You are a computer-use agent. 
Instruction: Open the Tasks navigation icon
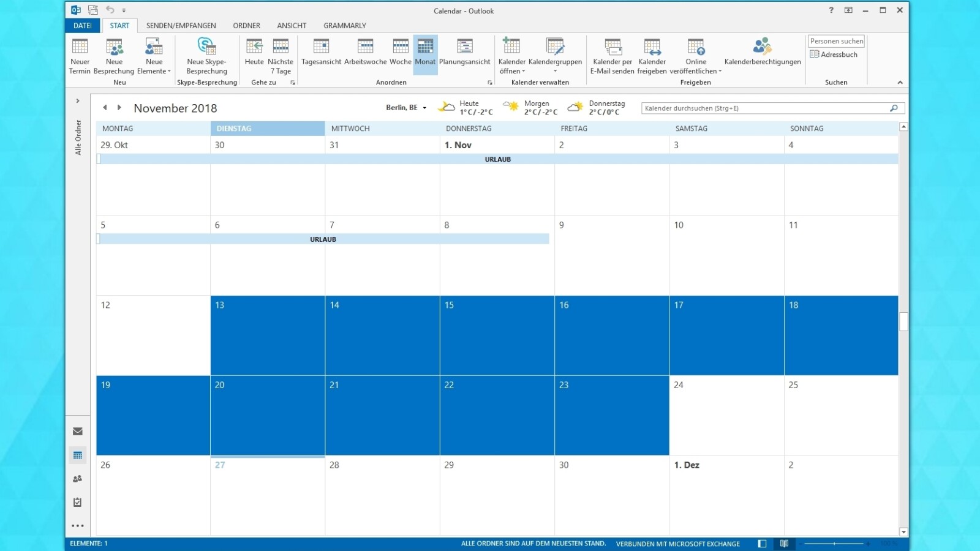click(78, 502)
